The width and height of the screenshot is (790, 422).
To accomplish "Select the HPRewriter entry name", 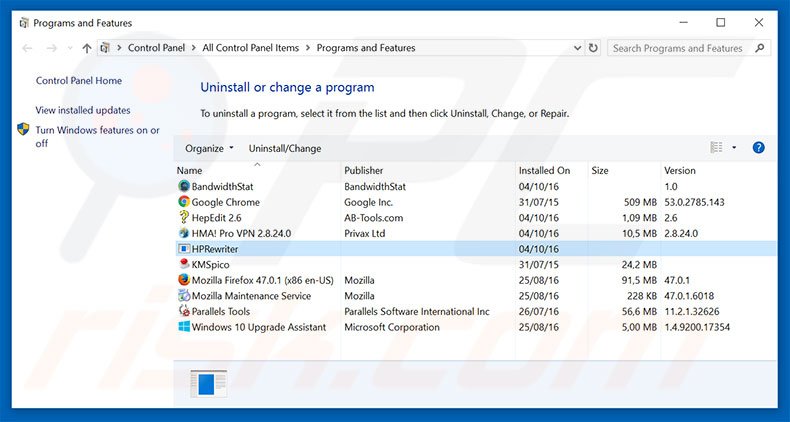I will click(x=215, y=249).
